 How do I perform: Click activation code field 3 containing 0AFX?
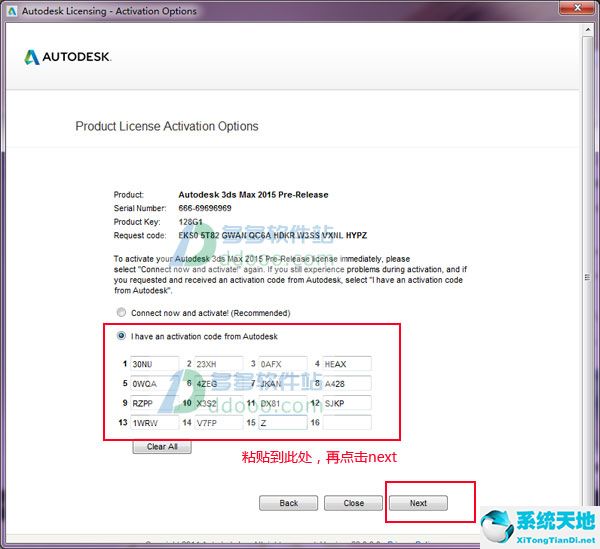click(x=283, y=363)
